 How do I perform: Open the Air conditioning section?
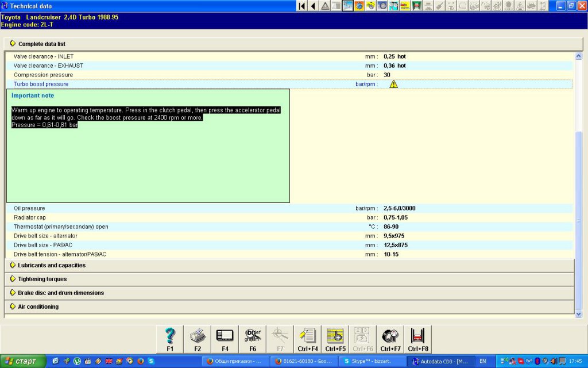pos(38,306)
